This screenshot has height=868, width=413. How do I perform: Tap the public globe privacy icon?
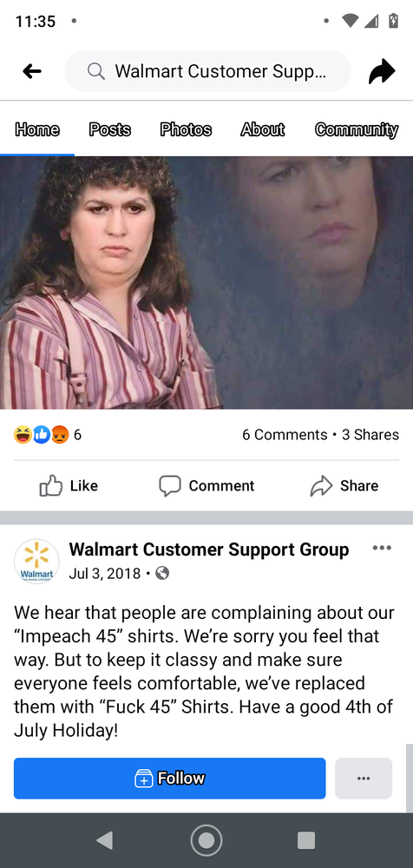pos(162,573)
